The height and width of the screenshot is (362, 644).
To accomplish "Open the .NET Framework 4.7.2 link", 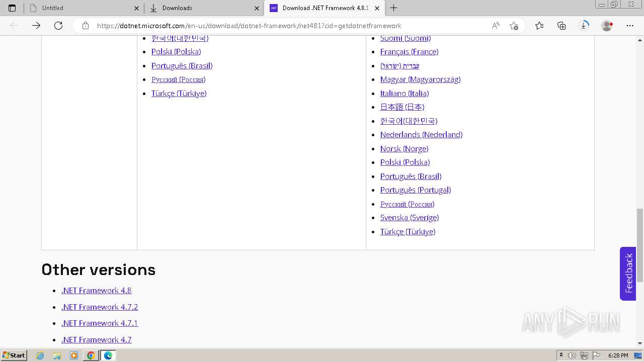I will [100, 307].
